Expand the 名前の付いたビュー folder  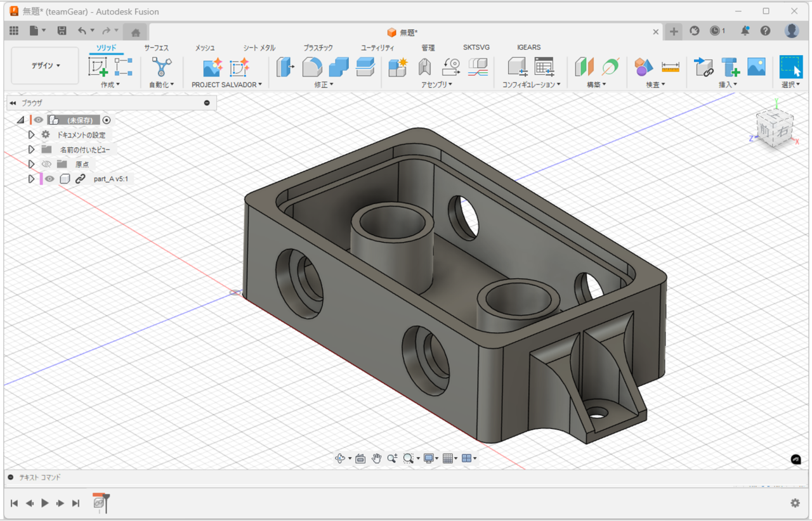[x=30, y=149]
